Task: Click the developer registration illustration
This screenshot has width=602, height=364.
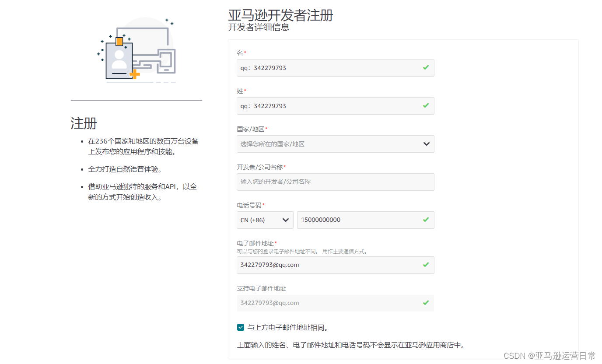Action: pyautogui.click(x=136, y=50)
